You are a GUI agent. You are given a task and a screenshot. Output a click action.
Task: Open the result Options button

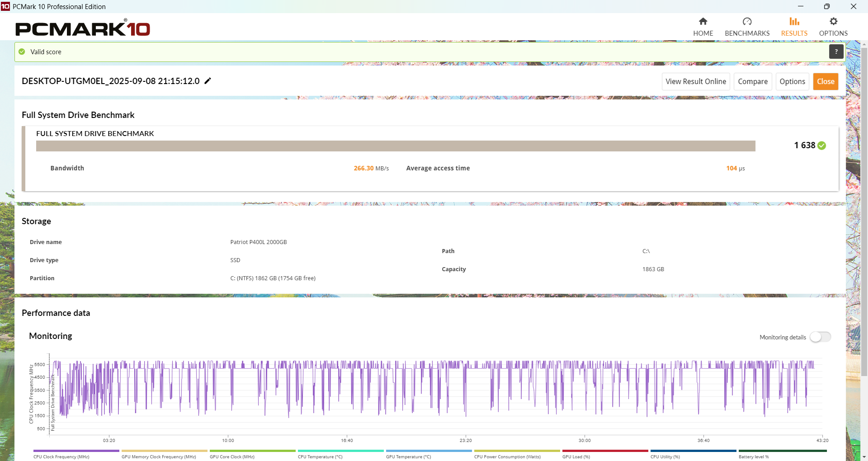click(792, 82)
